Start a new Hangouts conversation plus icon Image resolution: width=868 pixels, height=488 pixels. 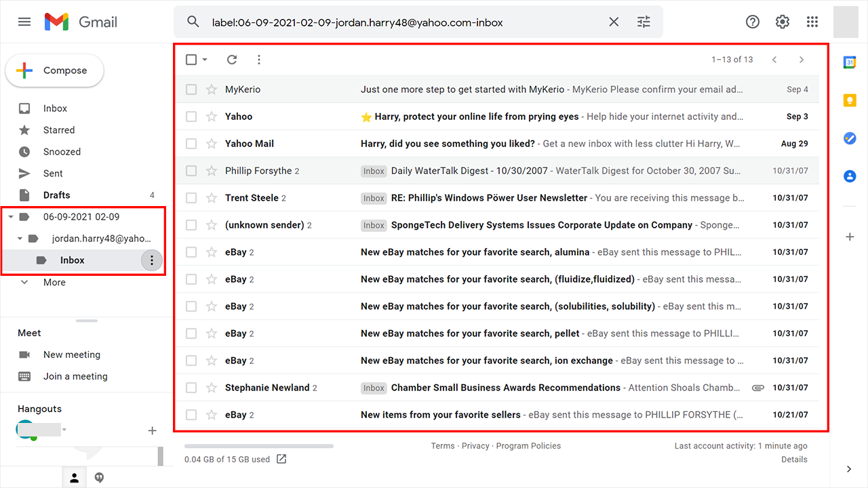pyautogui.click(x=152, y=430)
